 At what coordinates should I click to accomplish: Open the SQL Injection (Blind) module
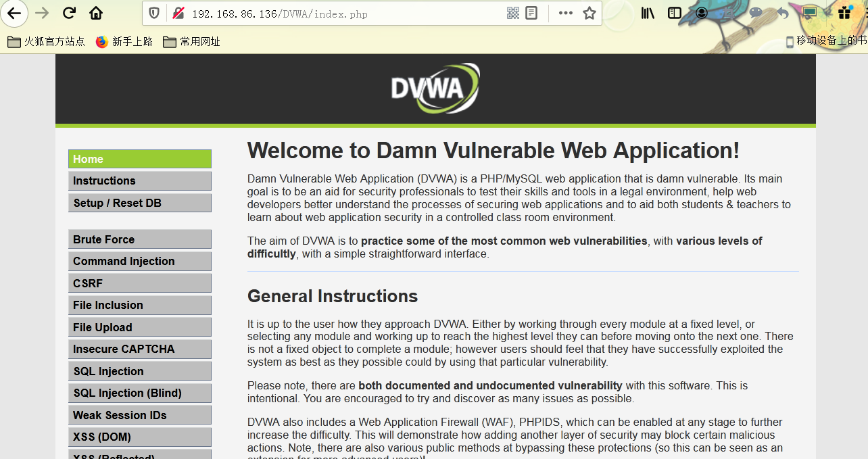click(140, 393)
